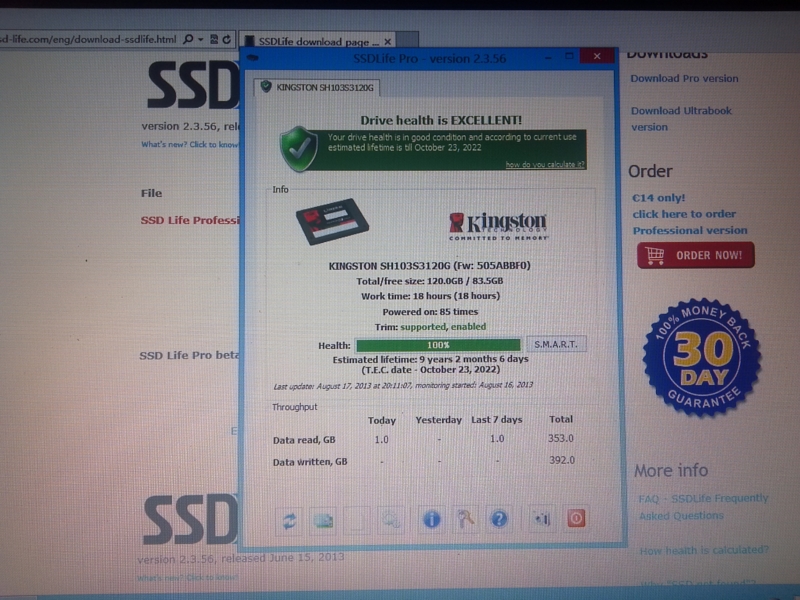Click 'Drive health is EXCELLENT!' heading
The image size is (800, 600).
pyautogui.click(x=441, y=120)
